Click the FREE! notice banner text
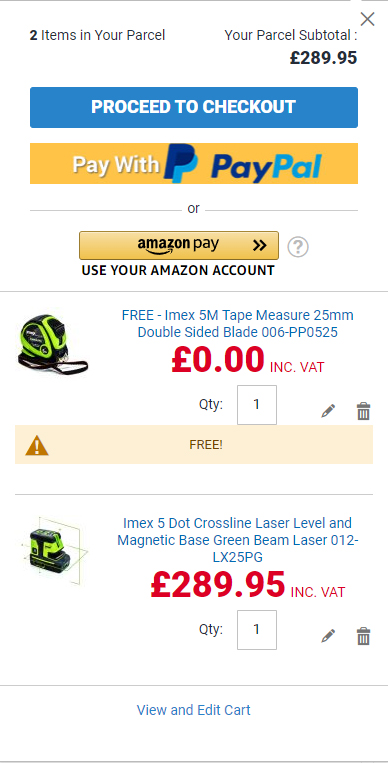 point(206,445)
